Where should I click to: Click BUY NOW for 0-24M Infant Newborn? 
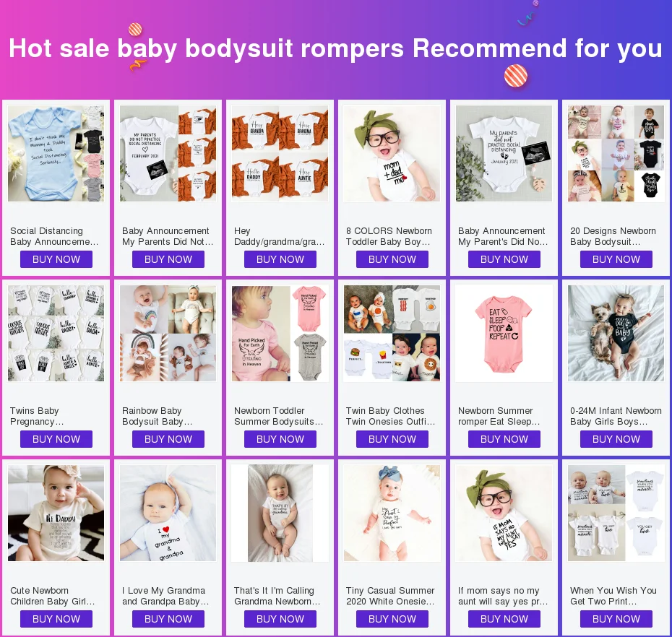click(616, 439)
